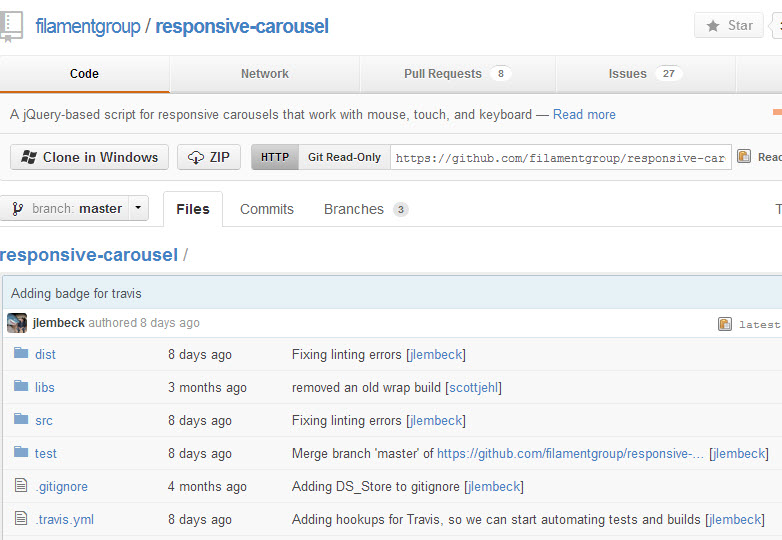Switch to the Commits tab
The image size is (782, 540).
[267, 209]
